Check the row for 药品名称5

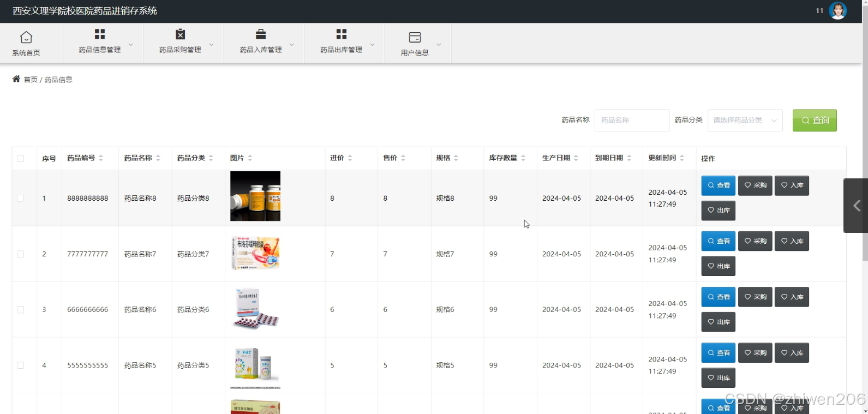pos(21,365)
